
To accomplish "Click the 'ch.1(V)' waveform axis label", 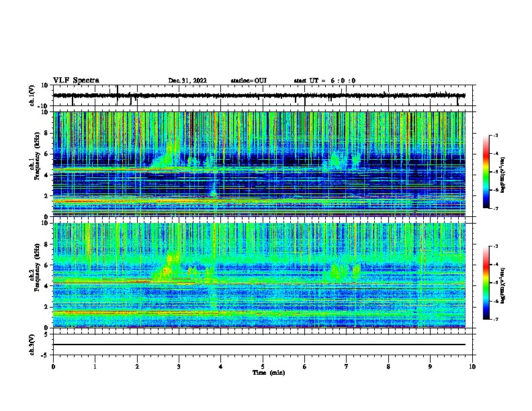I will [32, 95].
